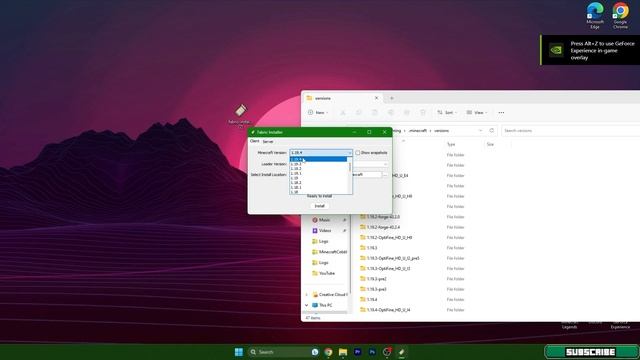Expand the Creative Cloud Files chevron
This screenshot has height=360, width=640.
307,295
